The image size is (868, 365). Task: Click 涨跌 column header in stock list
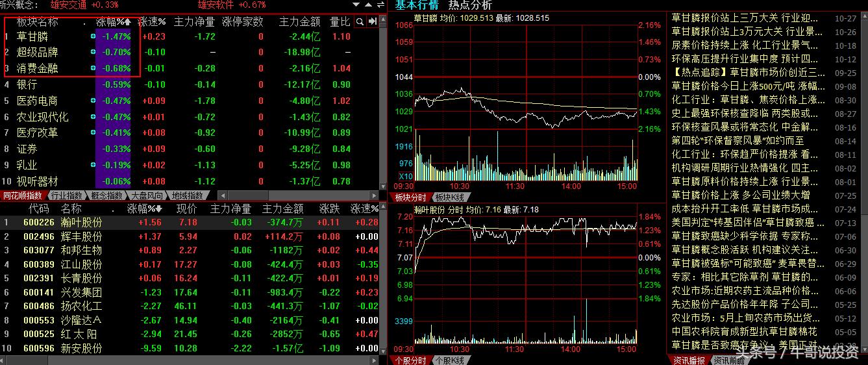click(x=329, y=208)
